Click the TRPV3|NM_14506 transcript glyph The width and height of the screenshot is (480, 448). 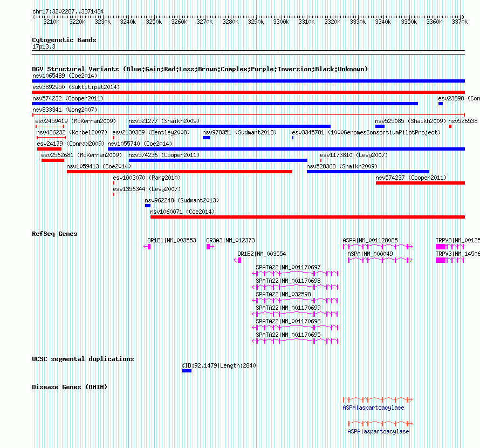click(x=450, y=260)
